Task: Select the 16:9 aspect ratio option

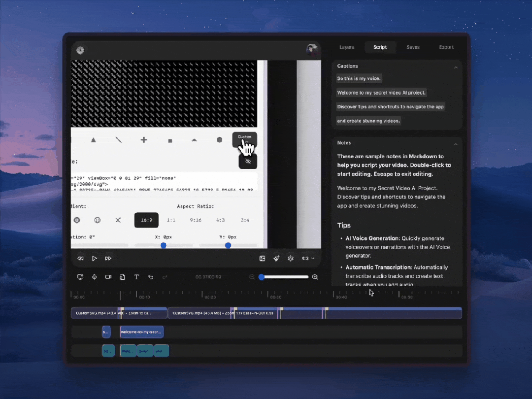Action: point(146,220)
